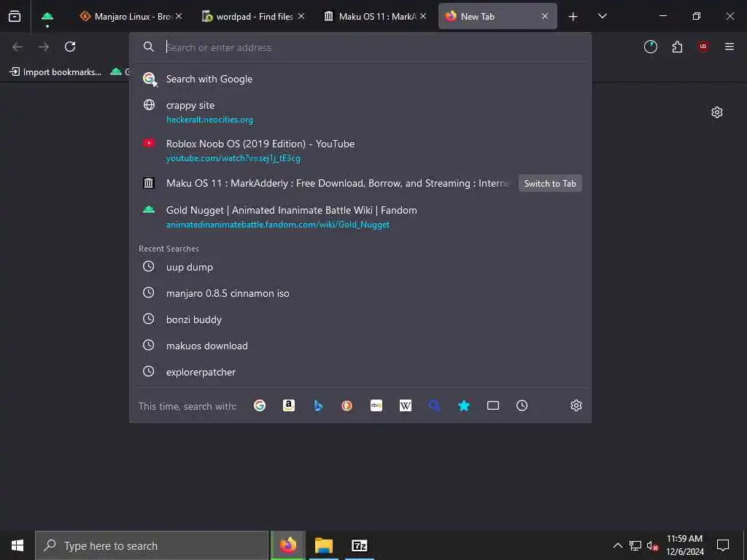Open 7-Zip from the taskbar
Image resolution: width=747 pixels, height=560 pixels.
pyautogui.click(x=359, y=545)
